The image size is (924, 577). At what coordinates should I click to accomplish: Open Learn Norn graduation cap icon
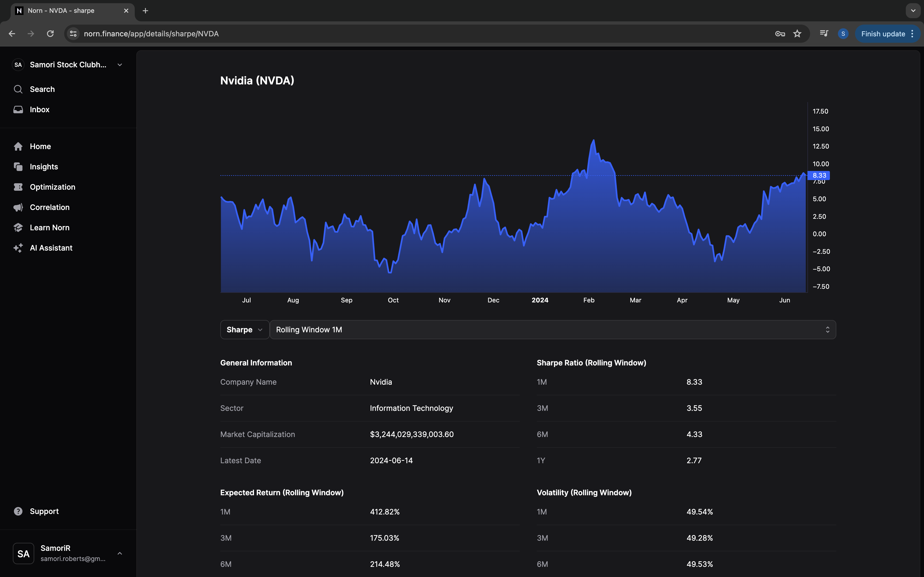(18, 227)
